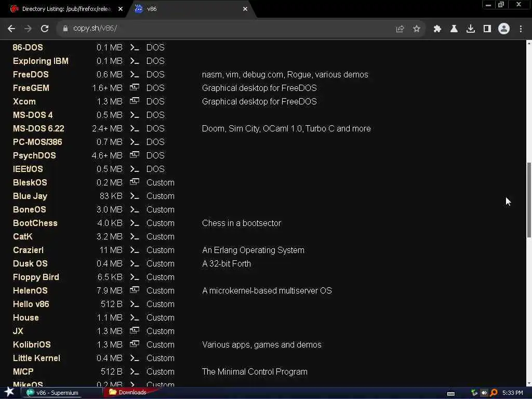Click the terminal icon in the BootChess row
This screenshot has height=399, width=532.
click(135, 223)
